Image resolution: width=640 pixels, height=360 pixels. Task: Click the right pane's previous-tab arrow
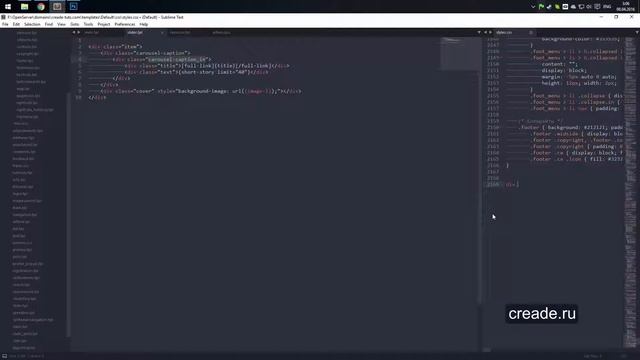click(486, 32)
